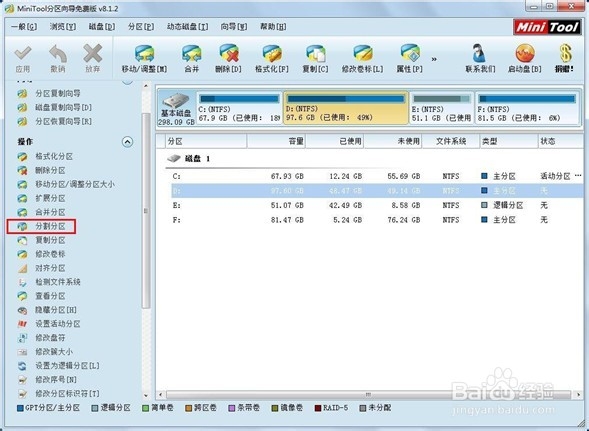Open 动态磁盘[T] menu
The image size is (589, 431).
point(187,27)
